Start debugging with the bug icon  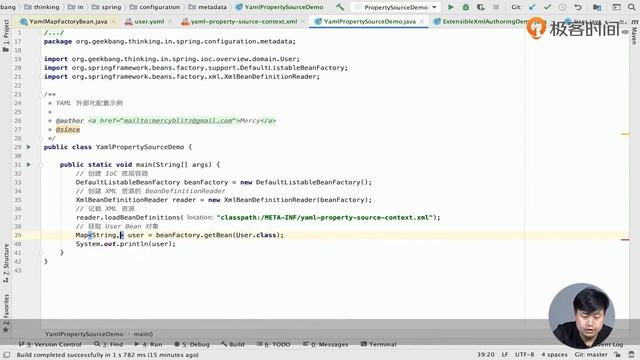[x=466, y=7]
